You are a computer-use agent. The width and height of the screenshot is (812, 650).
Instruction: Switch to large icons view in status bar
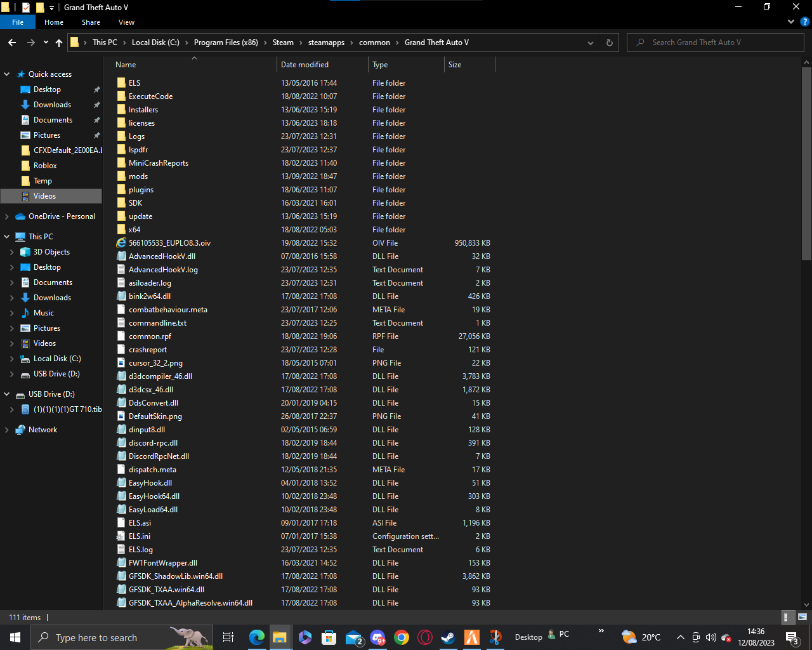click(x=802, y=617)
